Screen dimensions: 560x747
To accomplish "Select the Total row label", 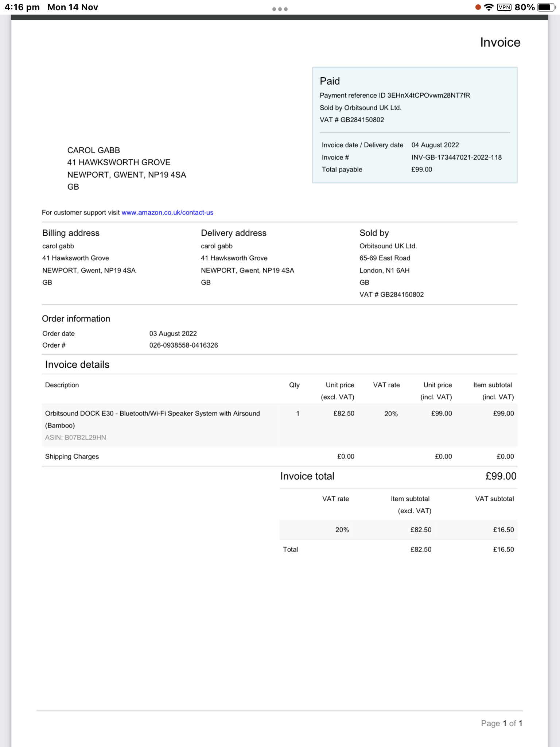I will click(x=290, y=549).
